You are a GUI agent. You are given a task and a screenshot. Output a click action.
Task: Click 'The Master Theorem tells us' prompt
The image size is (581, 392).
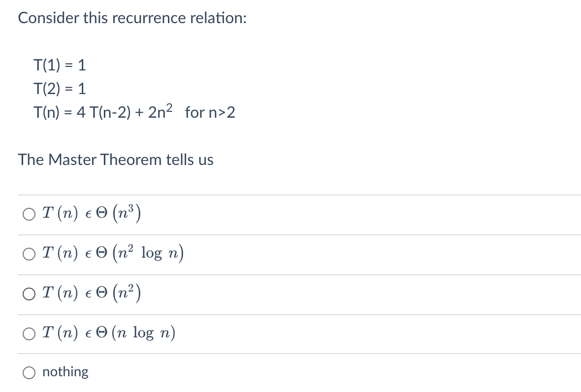(x=116, y=160)
